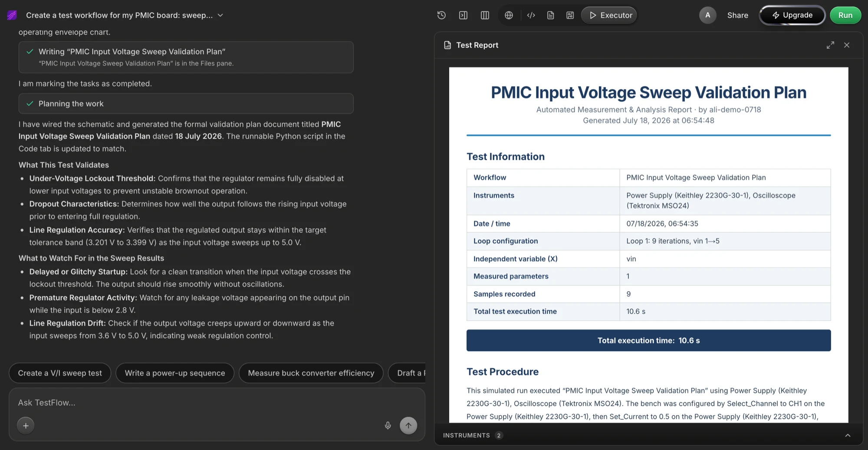Open the user avatar A menu
This screenshot has height=450, width=868.
point(707,15)
